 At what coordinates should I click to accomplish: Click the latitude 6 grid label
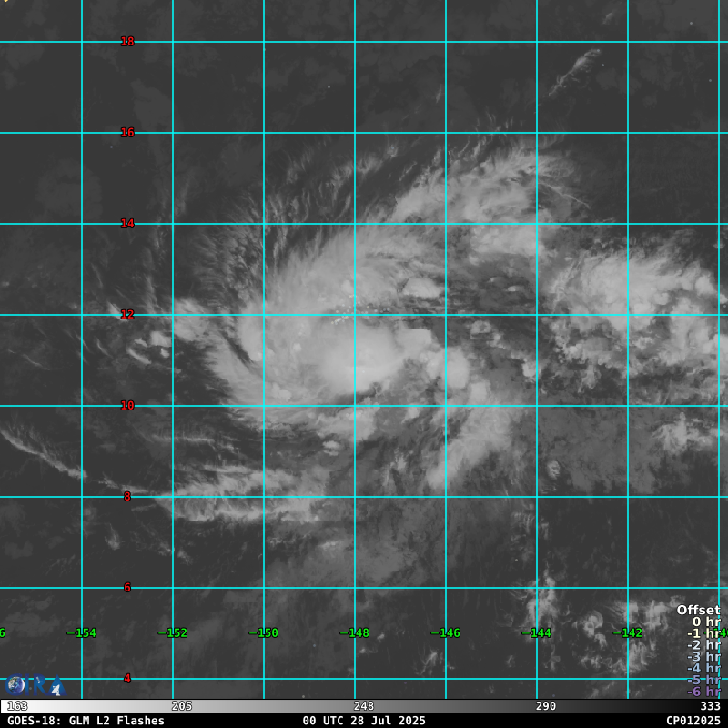click(x=127, y=588)
